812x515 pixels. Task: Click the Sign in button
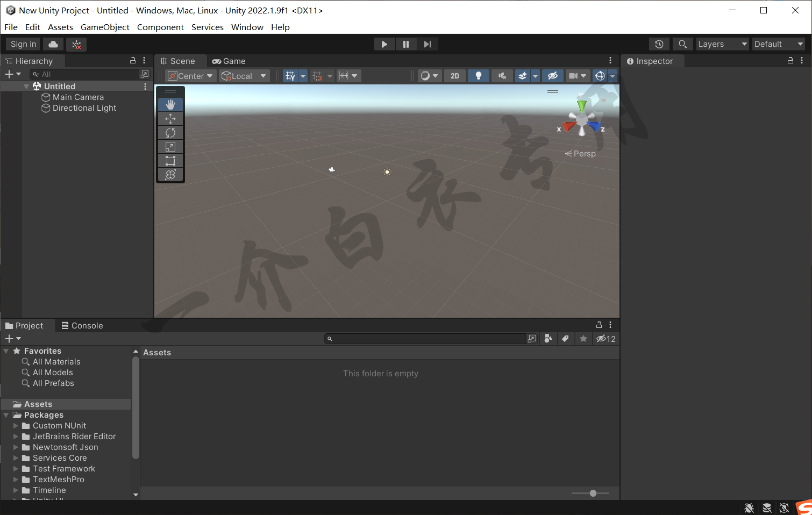[23, 44]
